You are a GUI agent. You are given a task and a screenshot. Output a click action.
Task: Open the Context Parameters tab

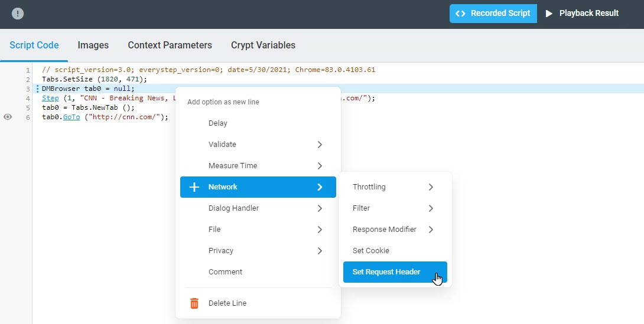(x=170, y=45)
